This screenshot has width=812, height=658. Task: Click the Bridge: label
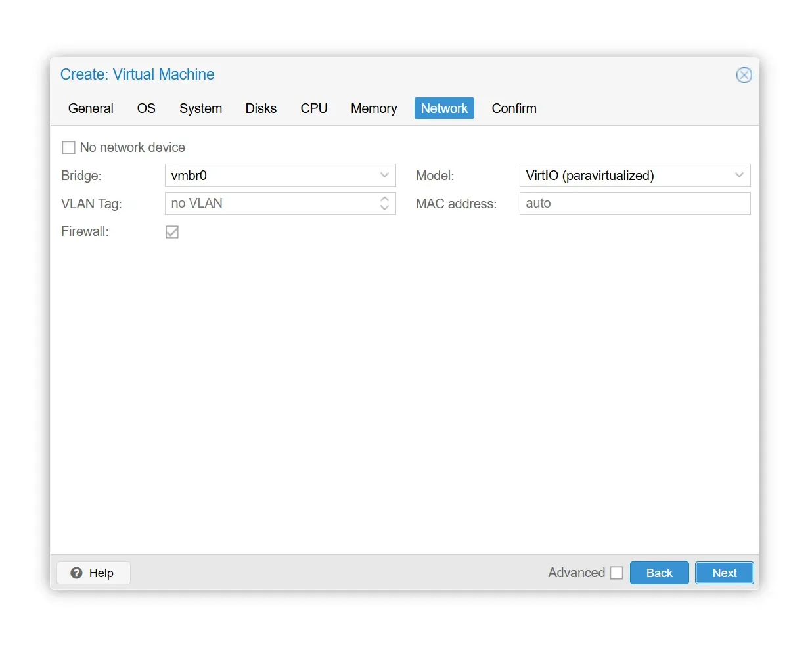point(81,176)
